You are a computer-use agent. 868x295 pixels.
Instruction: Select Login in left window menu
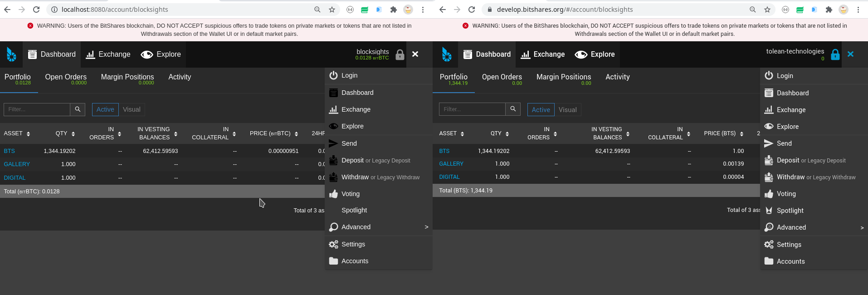379,75
